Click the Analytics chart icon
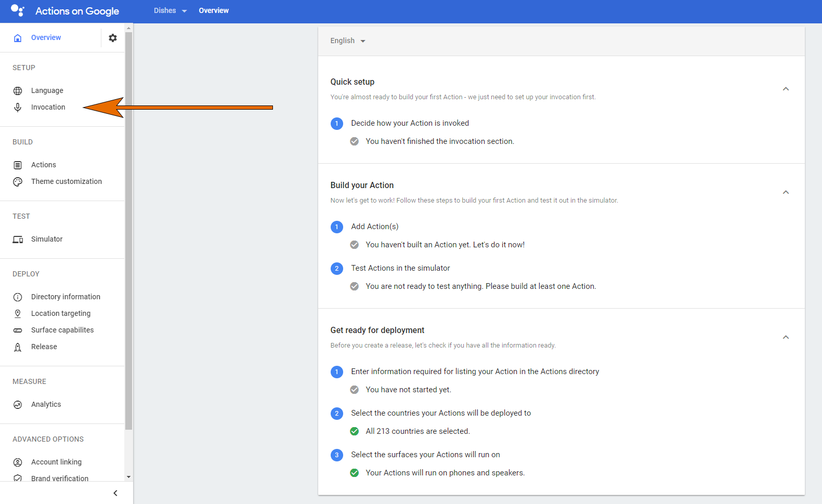Viewport: 822px width, 504px height. click(18, 405)
